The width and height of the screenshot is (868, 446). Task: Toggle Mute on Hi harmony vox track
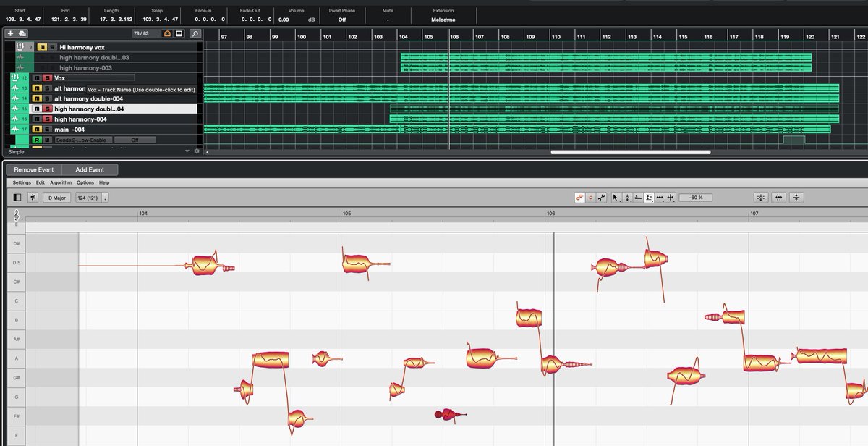tap(43, 47)
